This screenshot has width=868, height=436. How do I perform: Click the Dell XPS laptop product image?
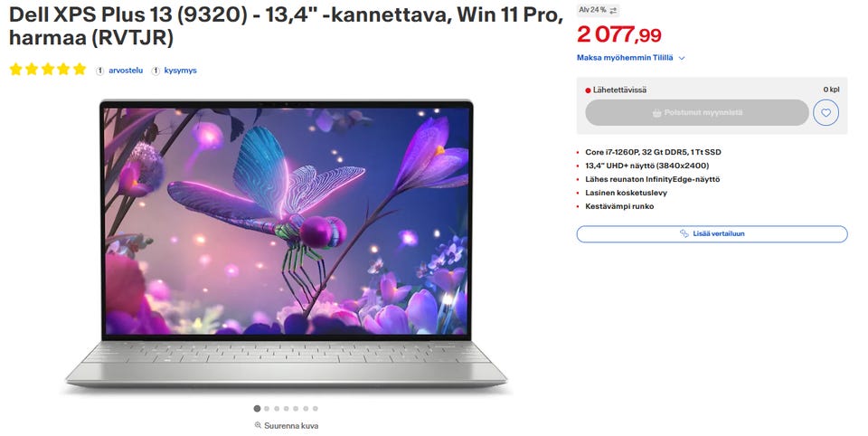pos(286,243)
